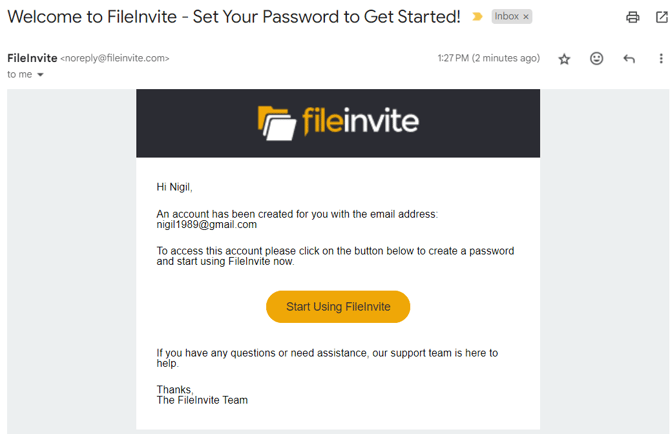Viewport: 670px width, 434px height.
Task: Click the Inbox label tag
Action: [507, 17]
